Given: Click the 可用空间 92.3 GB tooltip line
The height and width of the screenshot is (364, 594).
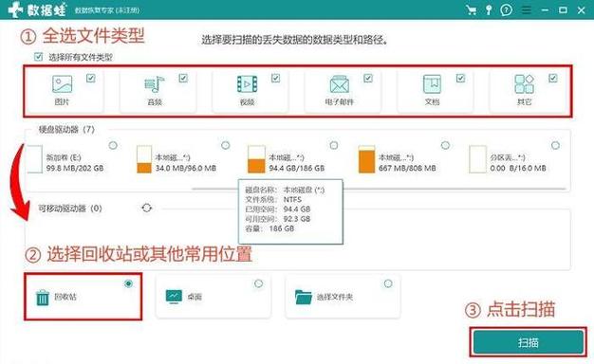Looking at the screenshot, I should 278,219.
